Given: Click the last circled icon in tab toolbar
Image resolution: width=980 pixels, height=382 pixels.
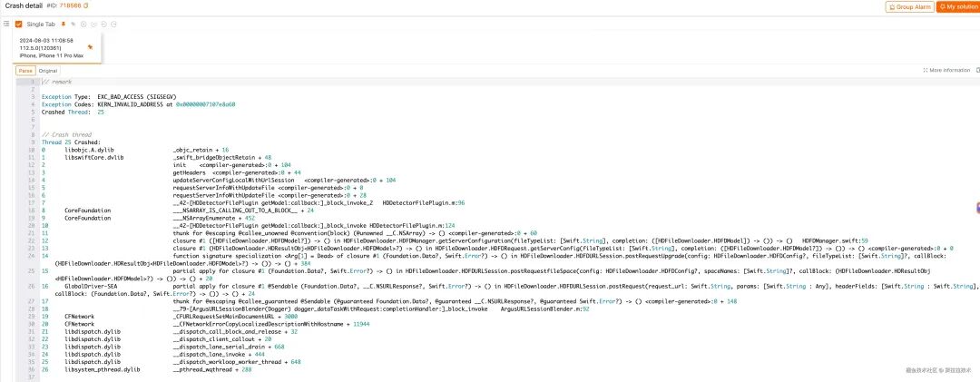Looking at the screenshot, I should [x=113, y=24].
